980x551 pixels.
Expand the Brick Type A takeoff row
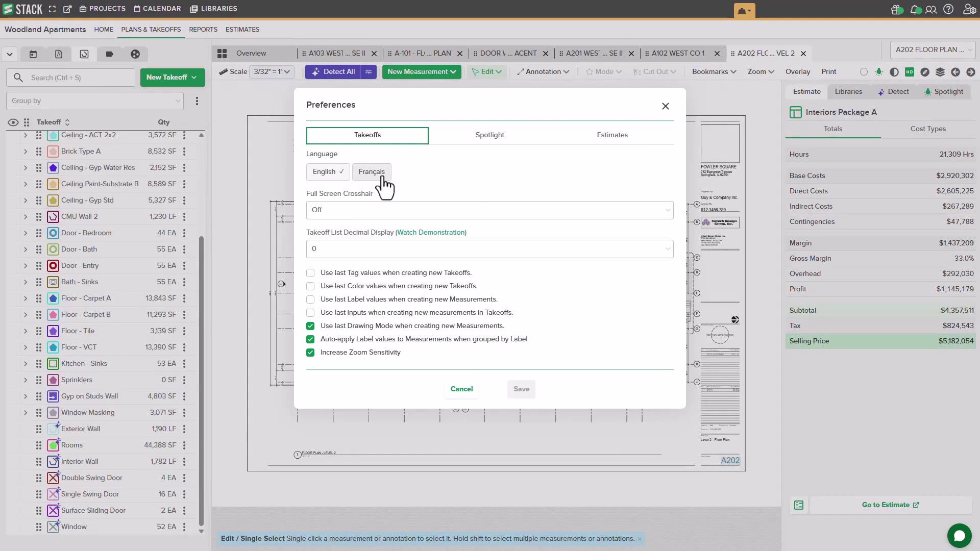[25, 152]
